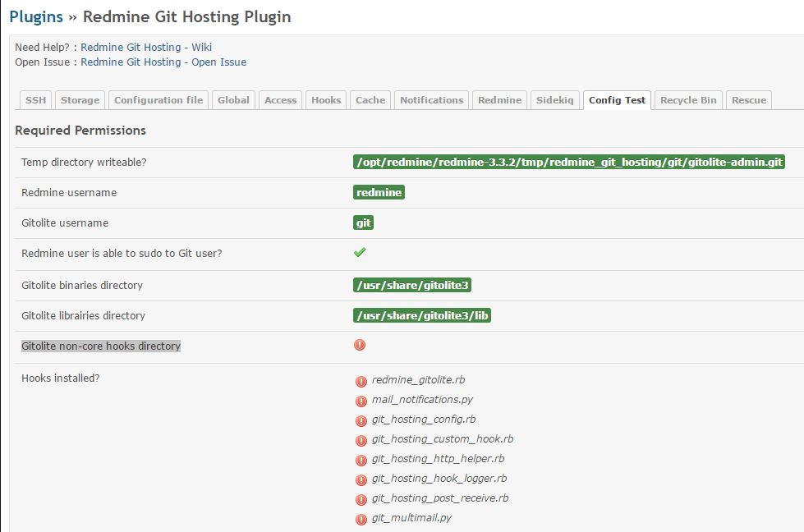Open the SSH tab
The width and height of the screenshot is (804, 532).
tap(35, 100)
